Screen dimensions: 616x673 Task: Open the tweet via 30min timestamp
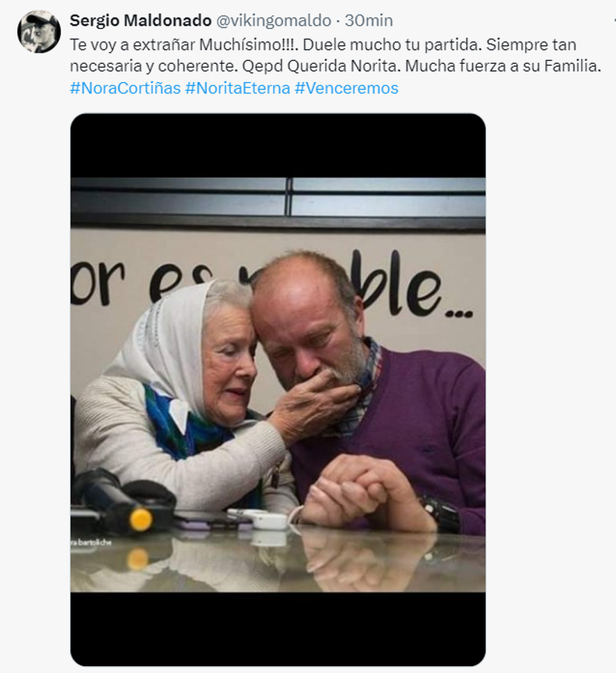[x=369, y=21]
